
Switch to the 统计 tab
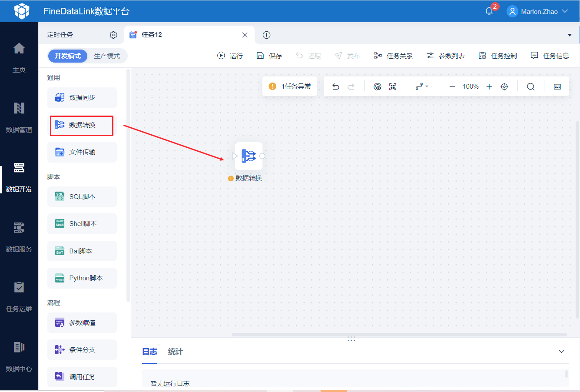click(x=176, y=352)
